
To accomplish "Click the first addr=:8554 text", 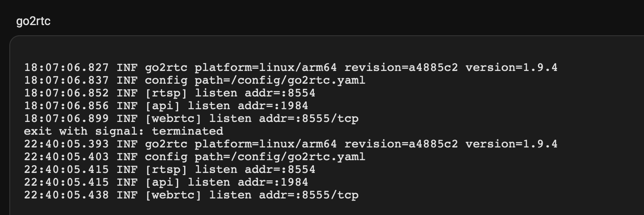I will point(280,93).
